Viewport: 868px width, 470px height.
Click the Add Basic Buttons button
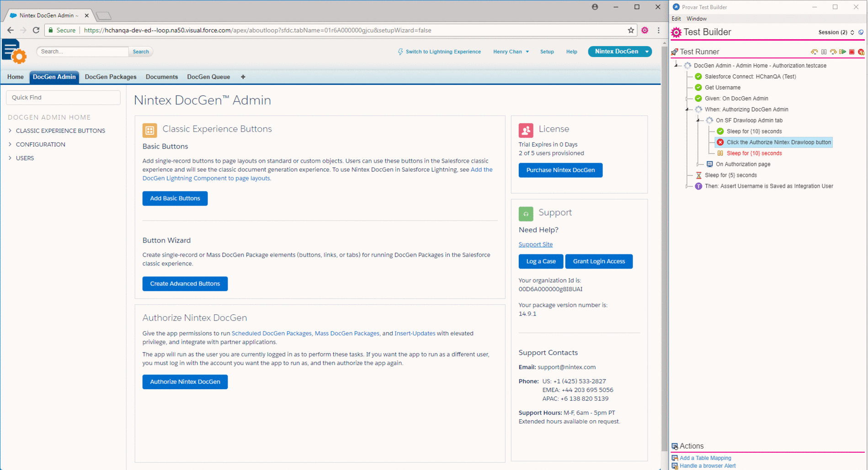coord(175,198)
